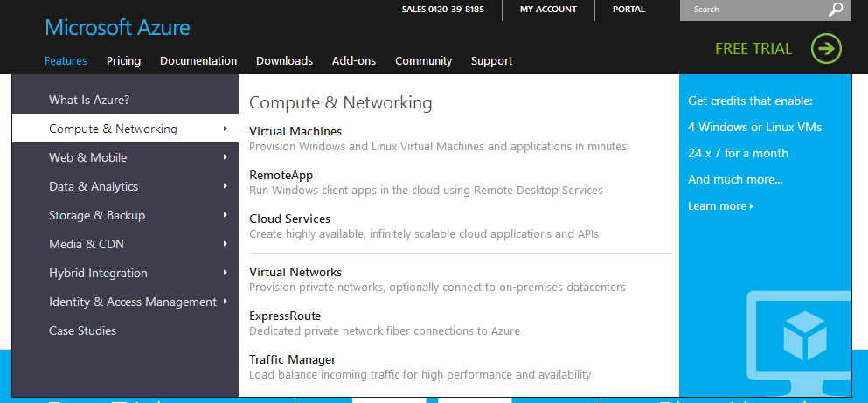Expand the Data & Analytics submenu
Screen dimensions: 868x403
tap(94, 186)
